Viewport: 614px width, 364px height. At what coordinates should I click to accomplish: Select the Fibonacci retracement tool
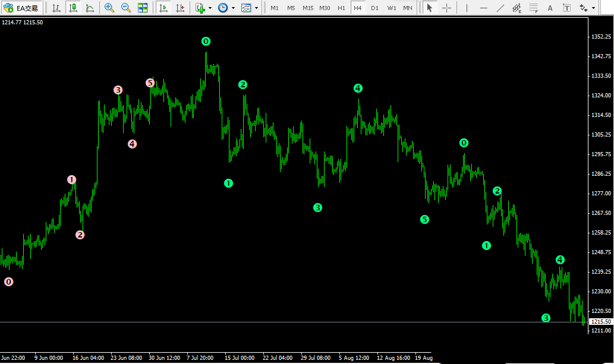534,8
